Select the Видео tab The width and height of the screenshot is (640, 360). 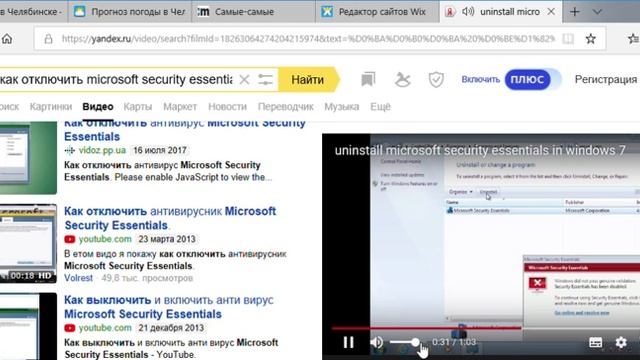98,107
